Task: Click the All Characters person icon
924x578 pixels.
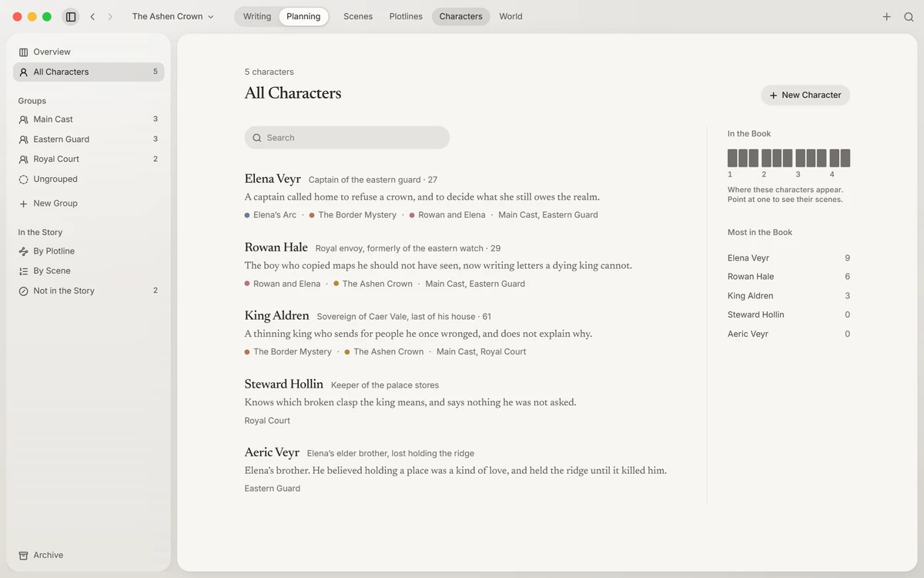Action: pos(23,72)
